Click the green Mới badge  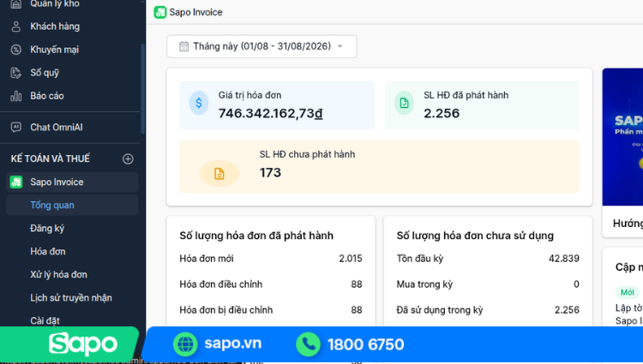tap(627, 292)
